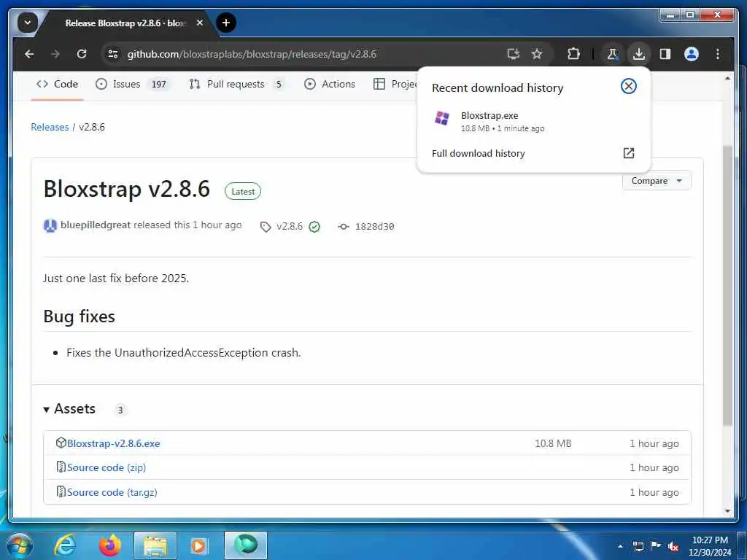This screenshot has width=747, height=560.
Task: Click the '10.8 MB' size of Bloxstrap-v2.8.6.exe
Action: tap(553, 443)
